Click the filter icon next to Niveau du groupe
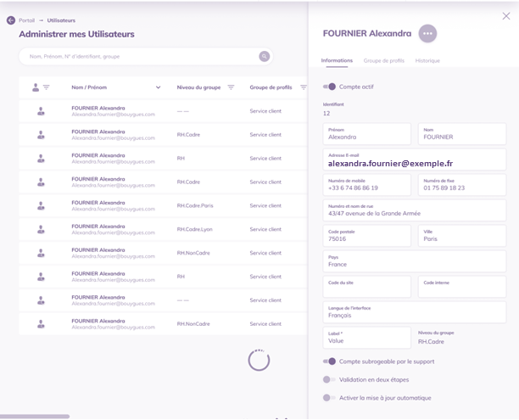The width and height of the screenshot is (519, 420). (231, 87)
